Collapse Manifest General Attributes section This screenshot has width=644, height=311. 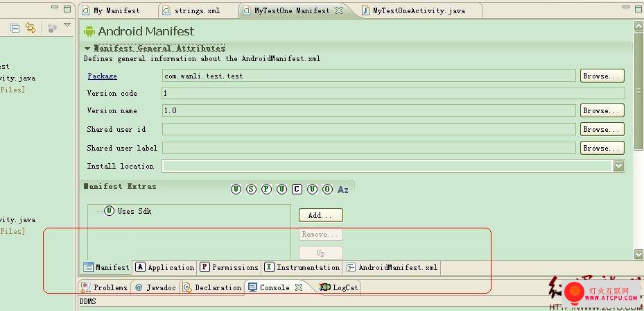(x=87, y=49)
